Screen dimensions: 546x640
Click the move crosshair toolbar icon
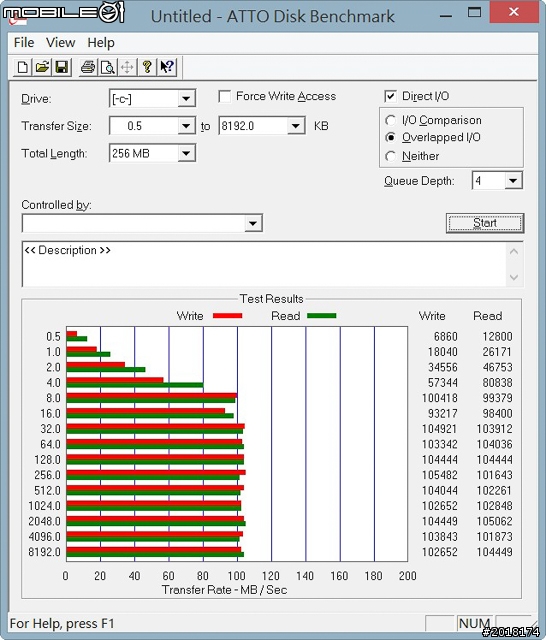pyautogui.click(x=127, y=67)
